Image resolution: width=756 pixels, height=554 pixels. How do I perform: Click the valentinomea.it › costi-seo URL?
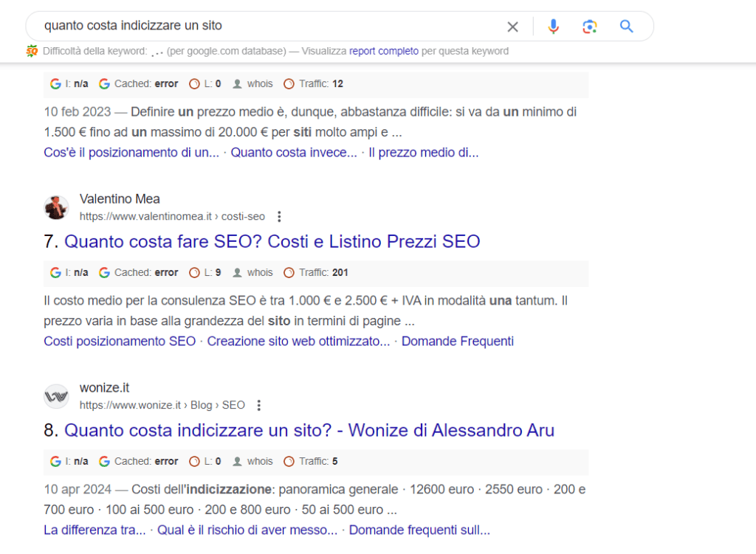tap(172, 217)
